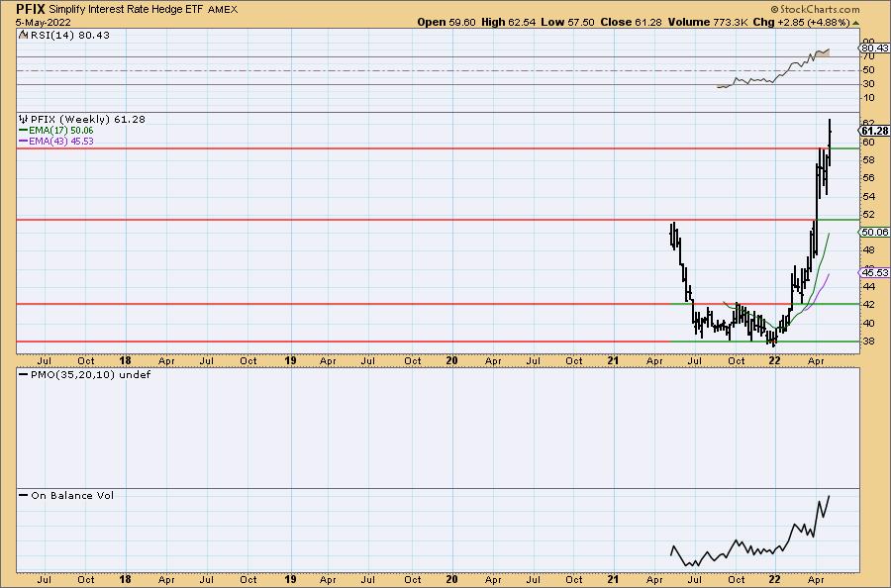
Task: Click the 5-May-2022 date label
Action: pos(44,23)
